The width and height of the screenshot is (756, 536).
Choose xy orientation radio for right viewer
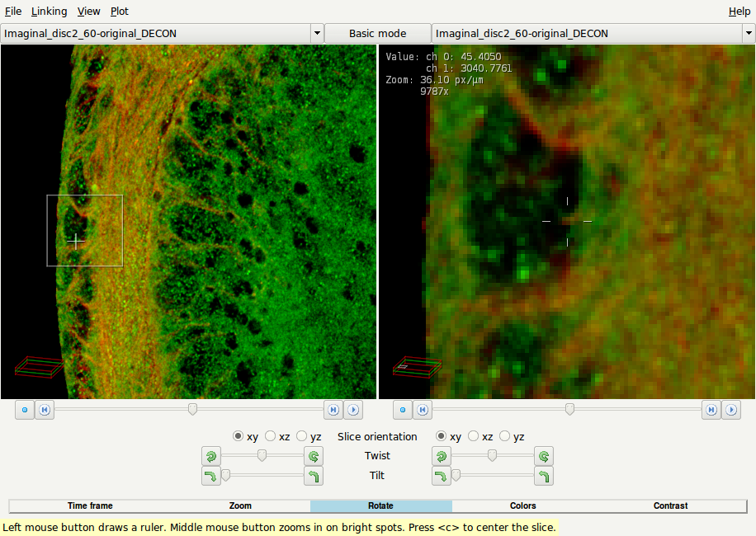coord(448,436)
